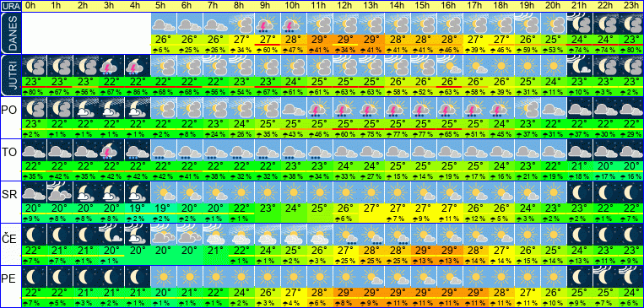Click Tuesday's rainy cloud icon at 5h
Image resolution: width=644 pixels, height=308 pixels.
click(x=164, y=151)
